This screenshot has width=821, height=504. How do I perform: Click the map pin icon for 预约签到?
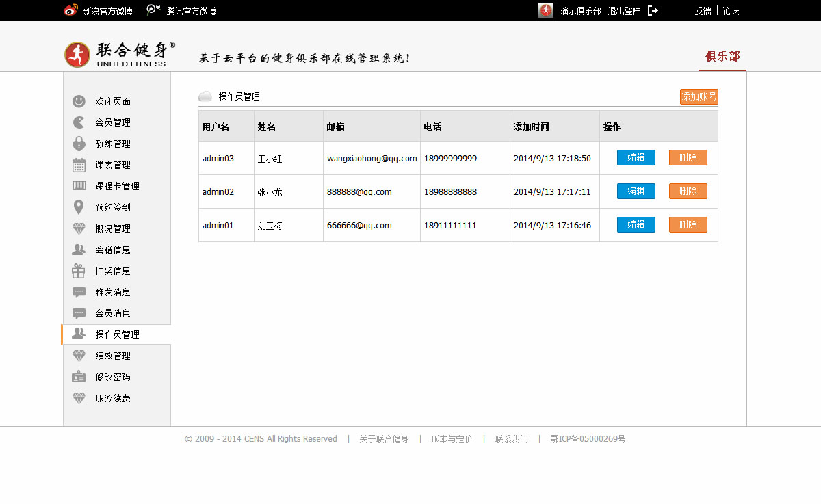click(79, 207)
